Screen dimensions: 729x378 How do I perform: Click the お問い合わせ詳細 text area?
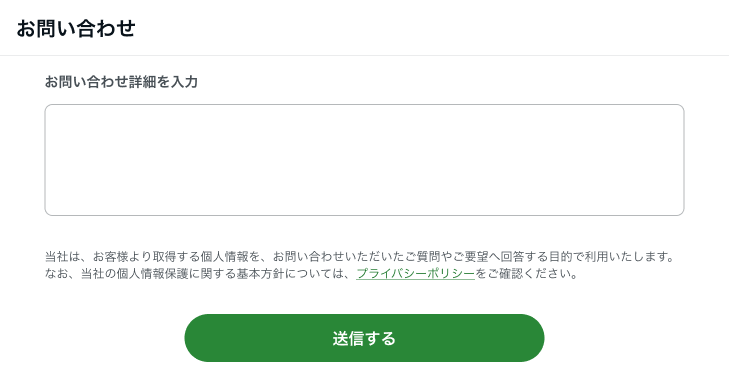click(364, 160)
